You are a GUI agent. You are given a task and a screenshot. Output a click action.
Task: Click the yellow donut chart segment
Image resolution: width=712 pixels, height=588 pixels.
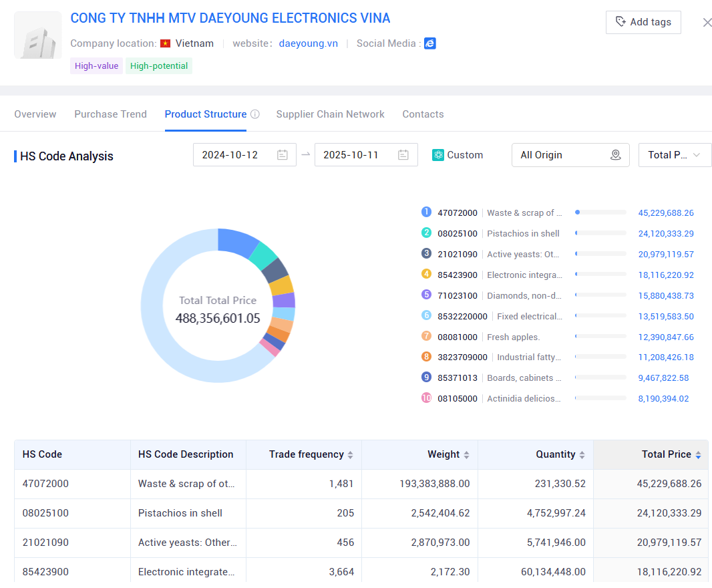point(282,286)
